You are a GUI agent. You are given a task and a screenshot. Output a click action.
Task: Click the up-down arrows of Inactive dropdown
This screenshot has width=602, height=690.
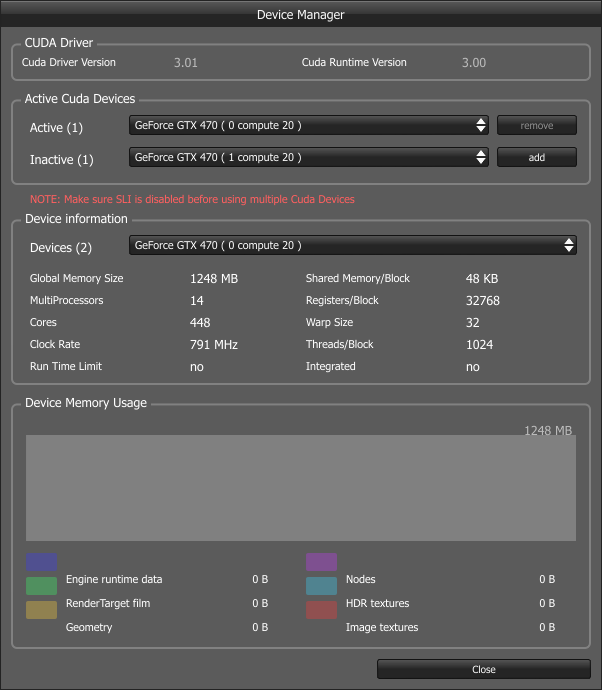pos(481,157)
